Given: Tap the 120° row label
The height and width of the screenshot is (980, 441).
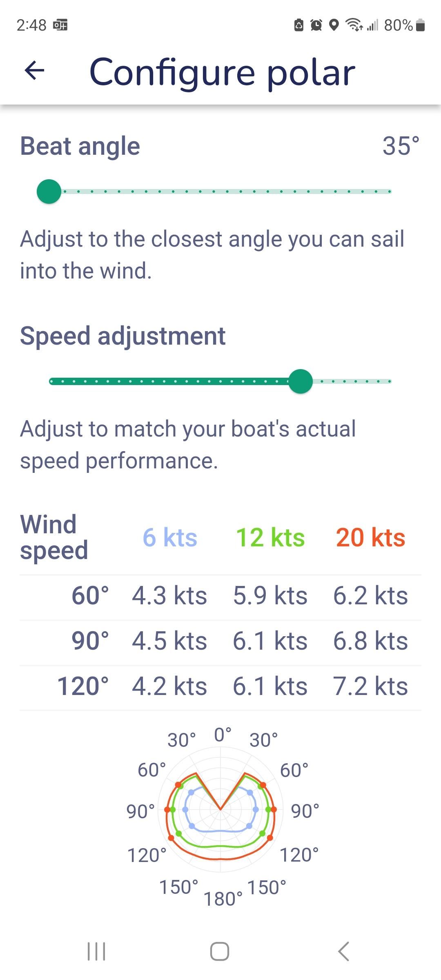Looking at the screenshot, I should coord(83,686).
